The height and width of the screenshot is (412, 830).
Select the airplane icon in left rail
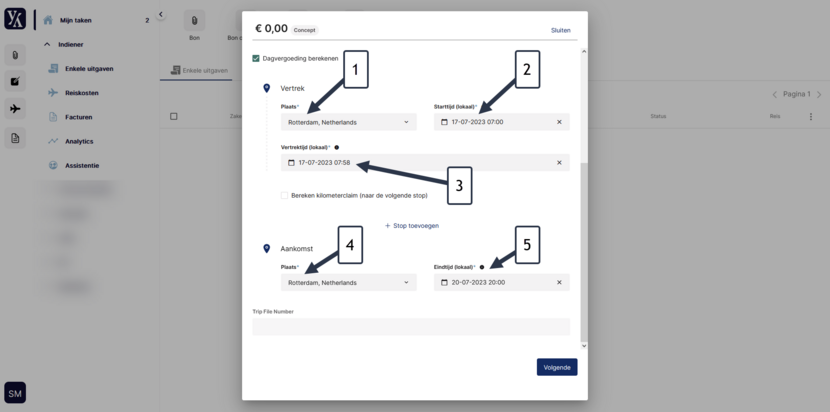click(x=15, y=109)
